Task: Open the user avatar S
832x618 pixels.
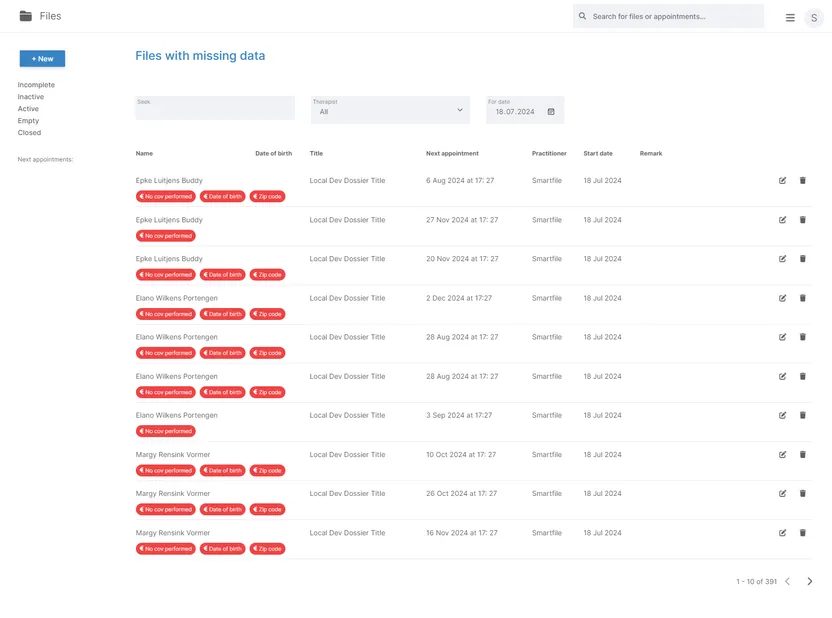Action: click(x=814, y=18)
